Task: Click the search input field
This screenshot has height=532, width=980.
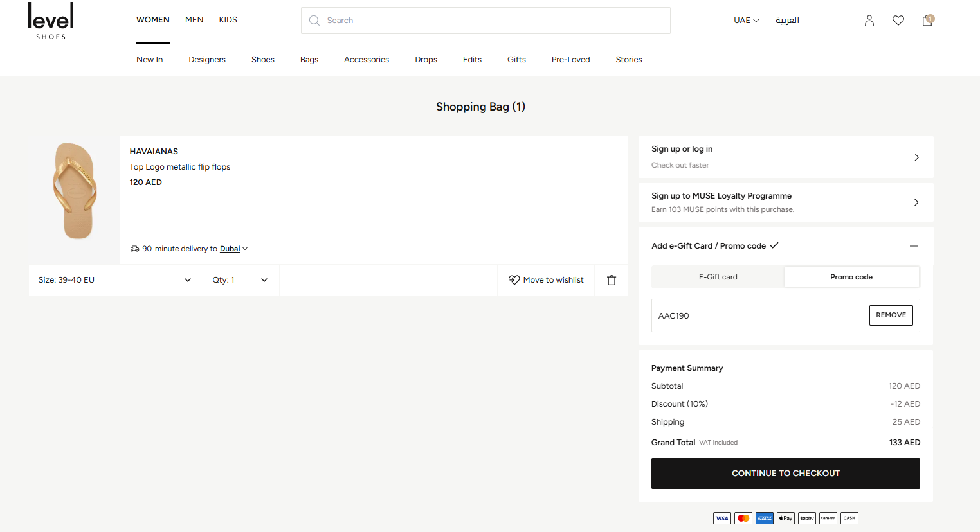Action: (485, 21)
